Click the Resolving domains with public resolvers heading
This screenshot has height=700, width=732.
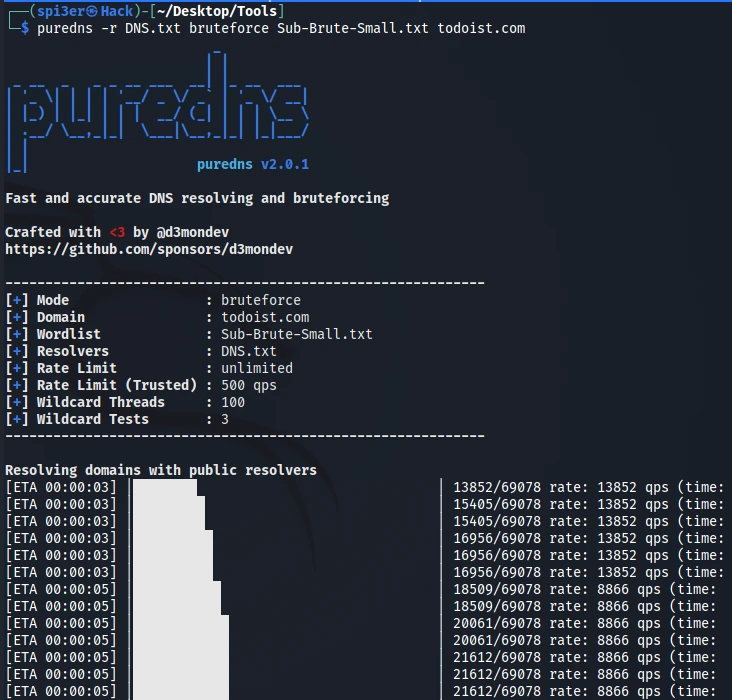161,470
